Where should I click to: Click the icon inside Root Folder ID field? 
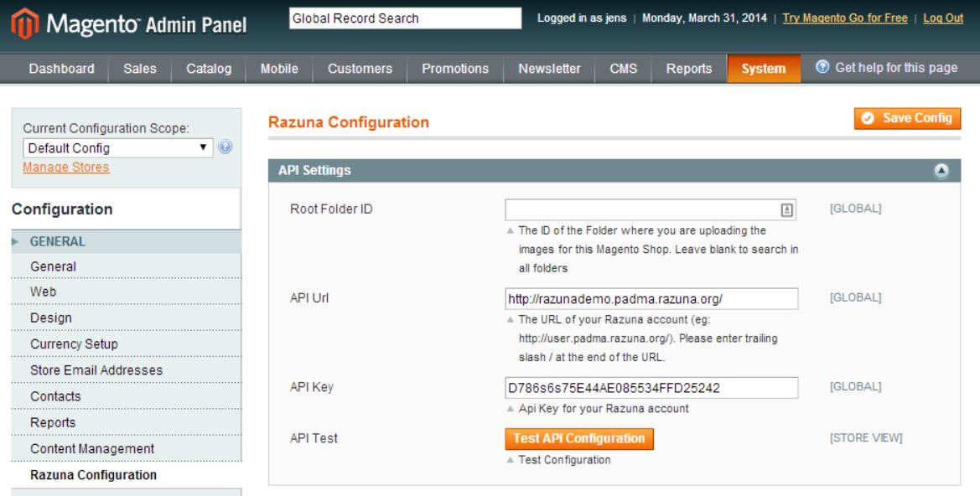click(787, 210)
